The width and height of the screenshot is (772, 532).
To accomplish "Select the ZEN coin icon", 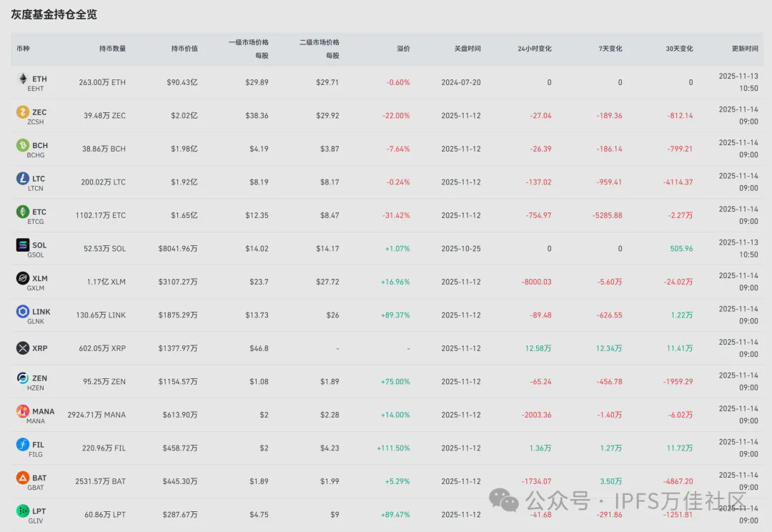I will pyautogui.click(x=23, y=378).
